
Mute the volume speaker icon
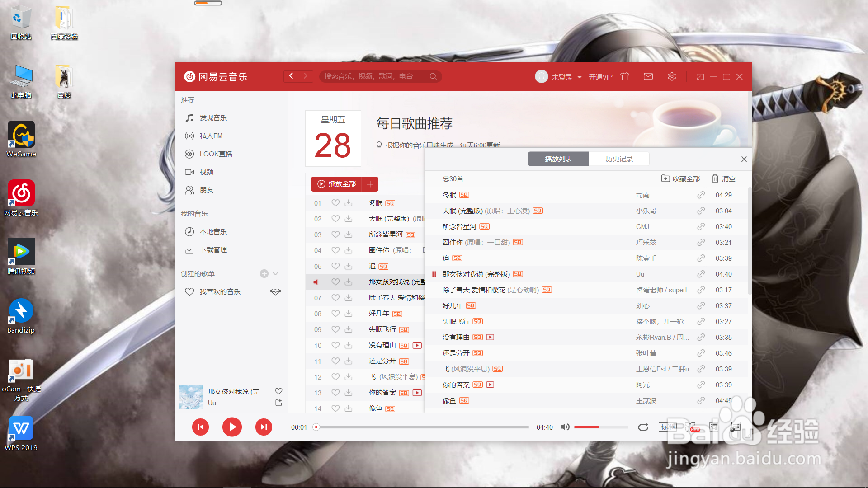pyautogui.click(x=565, y=427)
